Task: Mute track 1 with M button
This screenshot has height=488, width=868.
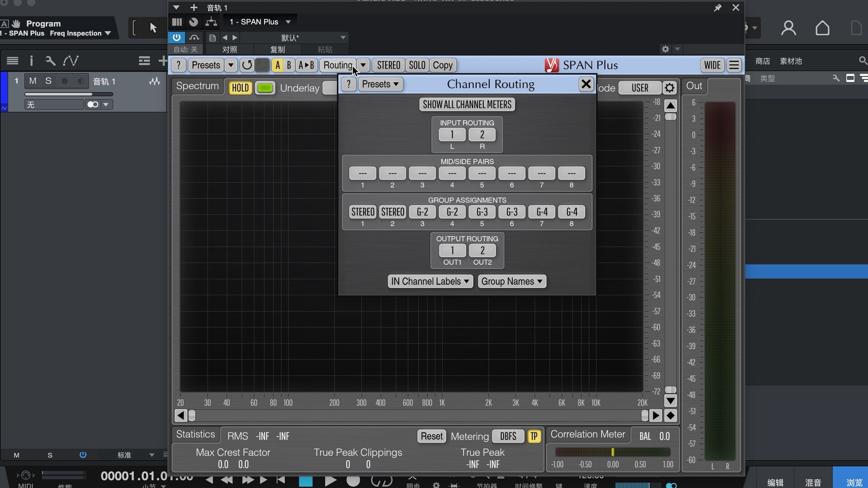Action: point(33,81)
